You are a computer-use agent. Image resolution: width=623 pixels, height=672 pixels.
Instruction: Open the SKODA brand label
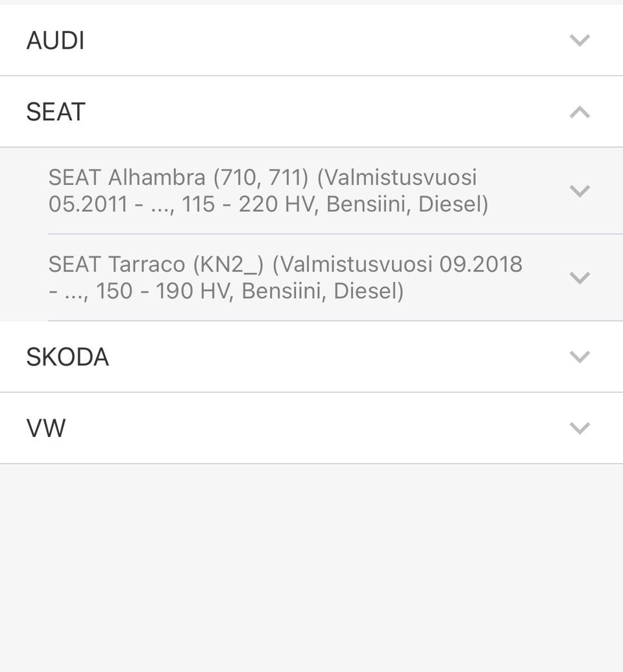(67, 357)
